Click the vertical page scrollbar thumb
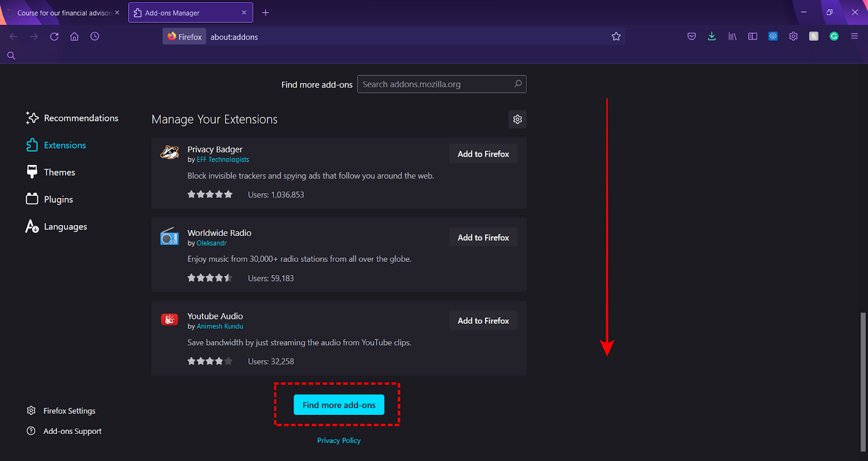The image size is (868, 461). point(863,382)
